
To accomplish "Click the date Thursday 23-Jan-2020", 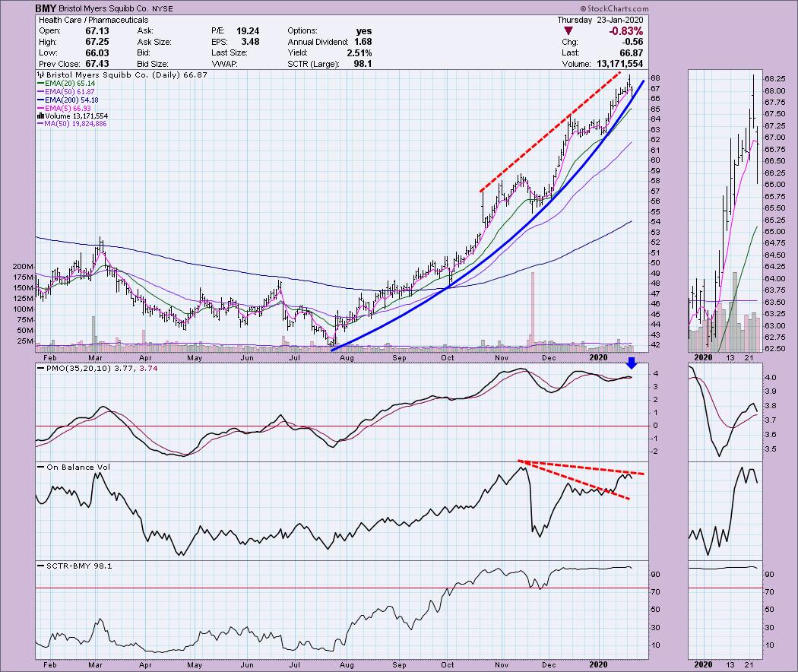I will [600, 20].
